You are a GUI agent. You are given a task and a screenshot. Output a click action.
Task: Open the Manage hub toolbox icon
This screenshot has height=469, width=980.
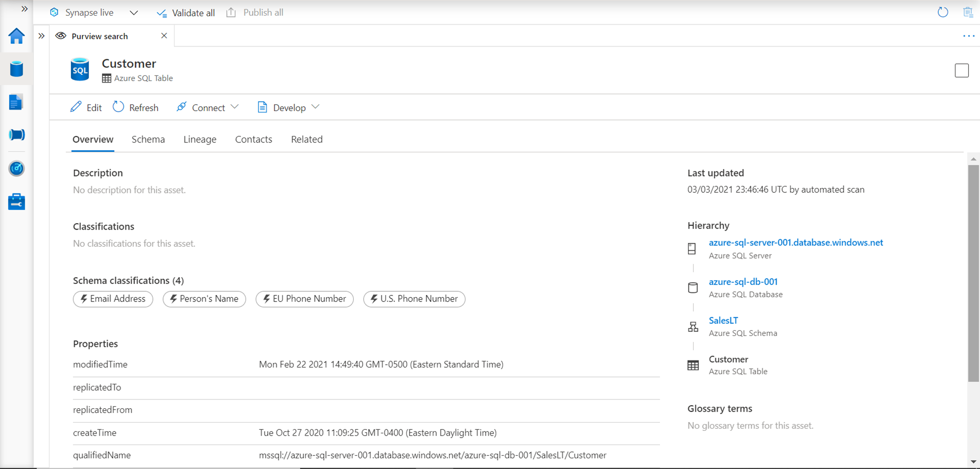coord(17,202)
